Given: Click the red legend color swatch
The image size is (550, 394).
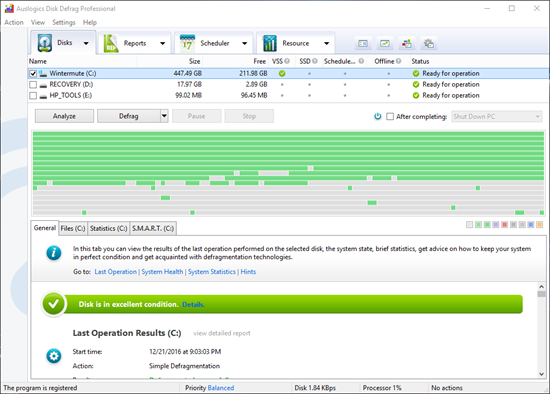Looking at the screenshot, I should point(504,225).
